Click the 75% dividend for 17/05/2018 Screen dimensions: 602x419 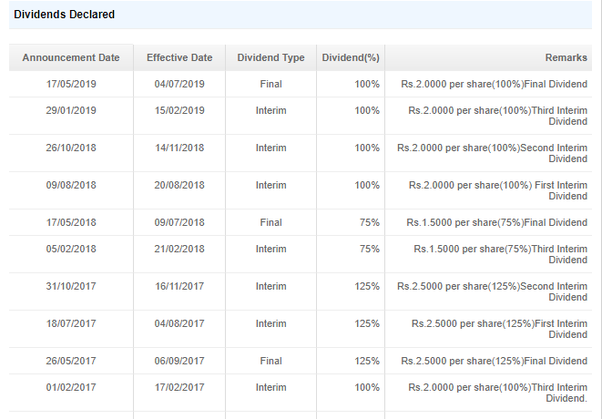(x=369, y=222)
